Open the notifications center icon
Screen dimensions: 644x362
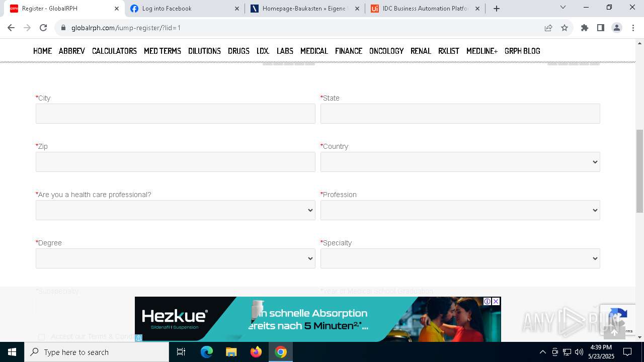point(627,352)
